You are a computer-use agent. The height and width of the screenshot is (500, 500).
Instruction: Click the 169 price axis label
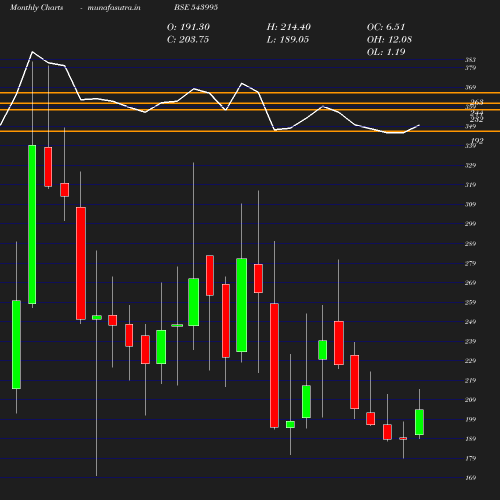(470, 478)
